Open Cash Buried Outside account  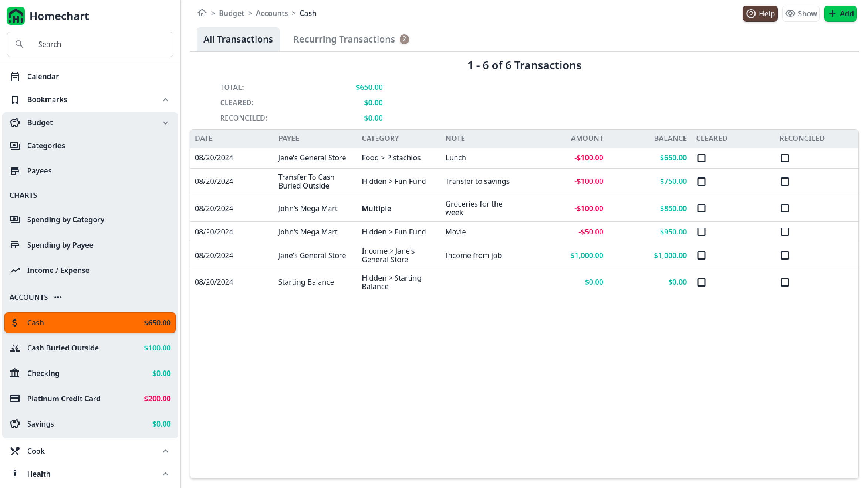(90, 348)
